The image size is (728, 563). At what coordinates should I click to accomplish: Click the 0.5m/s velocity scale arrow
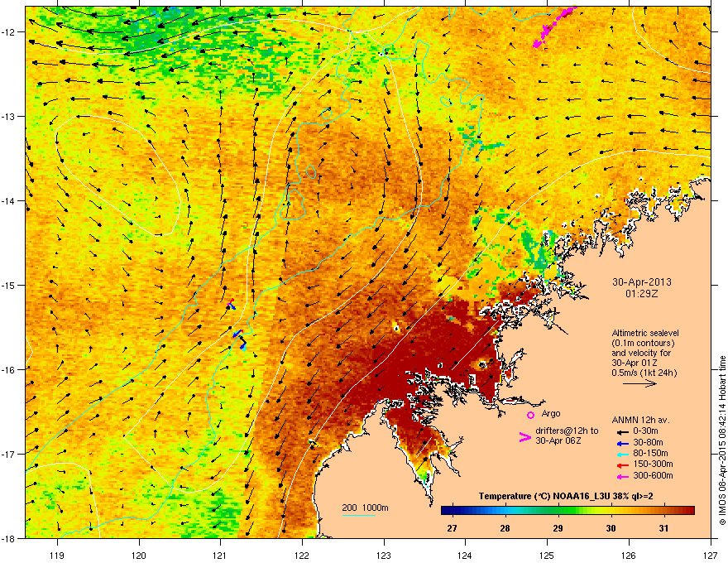click(x=639, y=383)
